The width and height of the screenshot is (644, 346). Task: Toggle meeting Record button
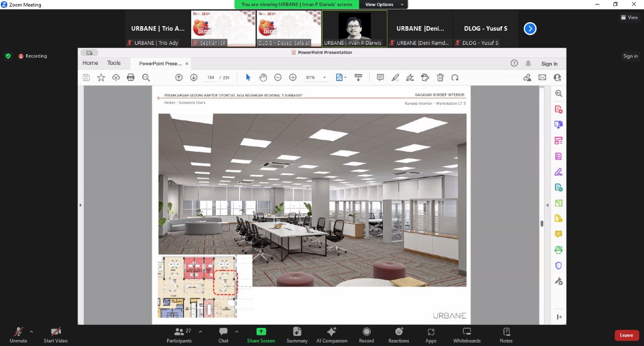tap(366, 335)
